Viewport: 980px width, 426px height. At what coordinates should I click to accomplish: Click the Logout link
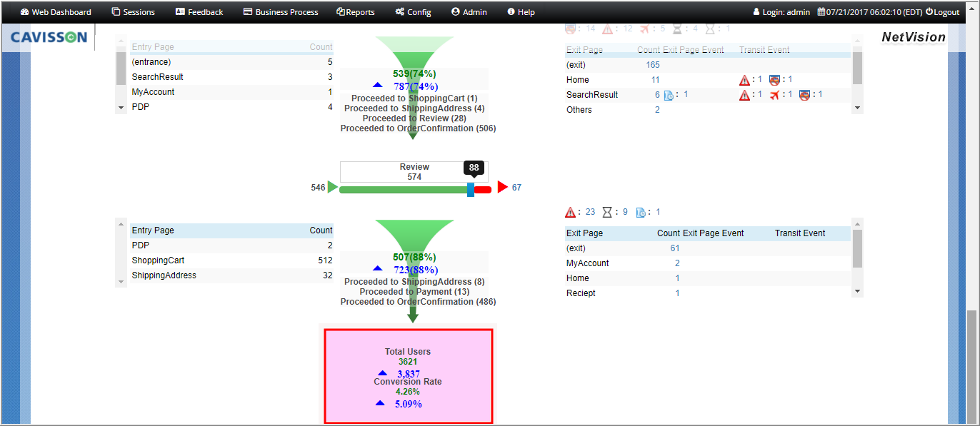click(x=942, y=12)
